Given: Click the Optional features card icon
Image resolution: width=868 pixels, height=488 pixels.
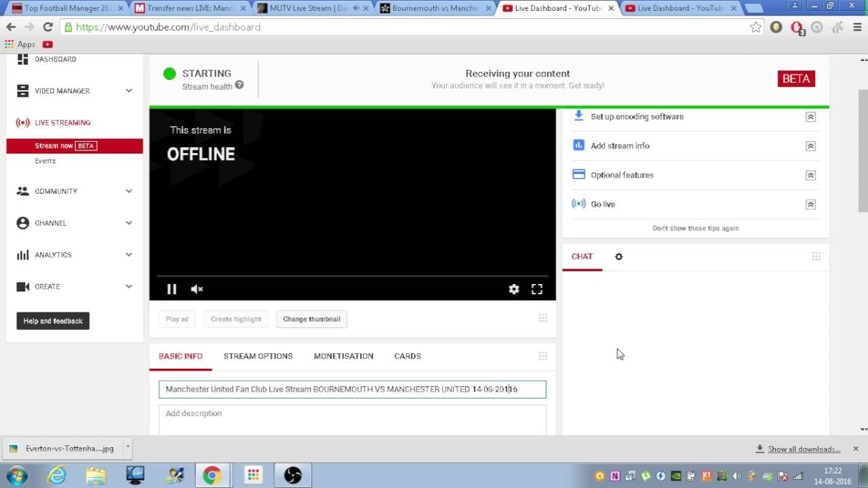Looking at the screenshot, I should click(578, 174).
